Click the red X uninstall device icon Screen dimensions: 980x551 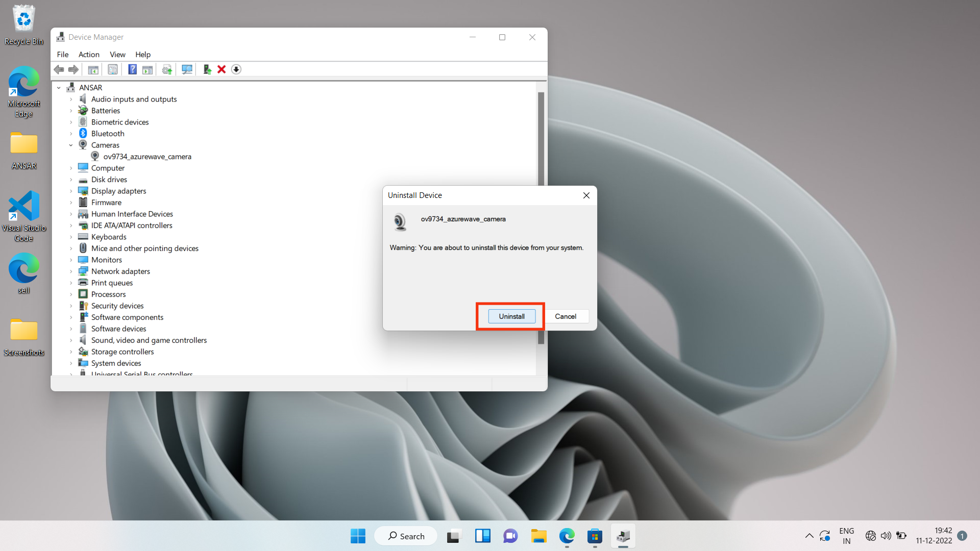click(221, 69)
